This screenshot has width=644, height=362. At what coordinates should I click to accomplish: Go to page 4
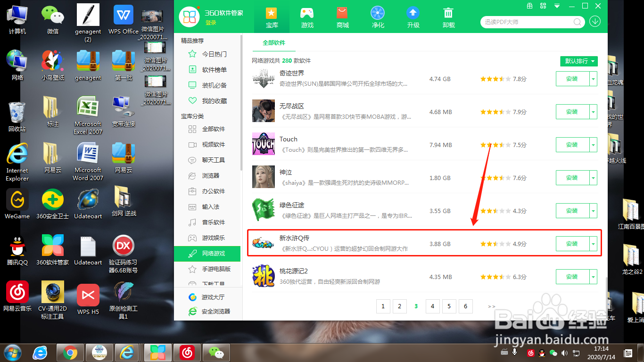(432, 306)
